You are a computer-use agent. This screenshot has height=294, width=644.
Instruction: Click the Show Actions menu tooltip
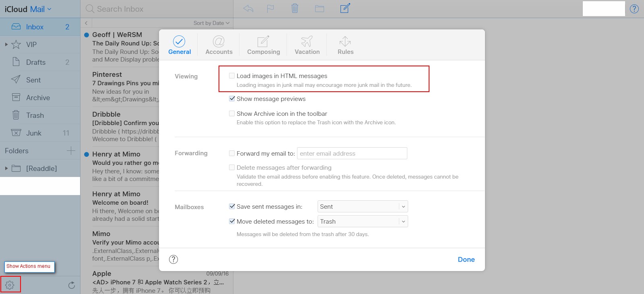click(29, 267)
